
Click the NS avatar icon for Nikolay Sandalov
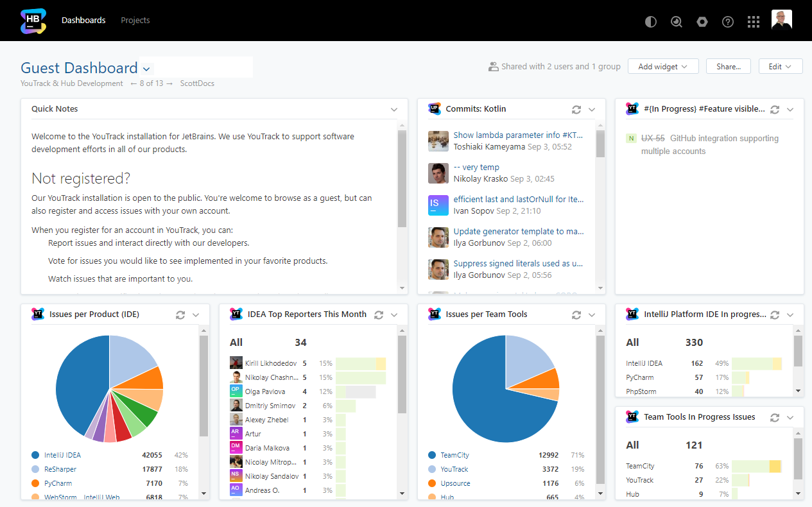click(x=236, y=476)
